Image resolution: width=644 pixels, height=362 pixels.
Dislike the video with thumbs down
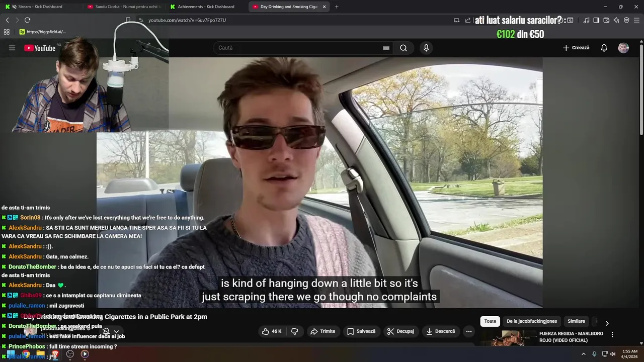(x=295, y=331)
